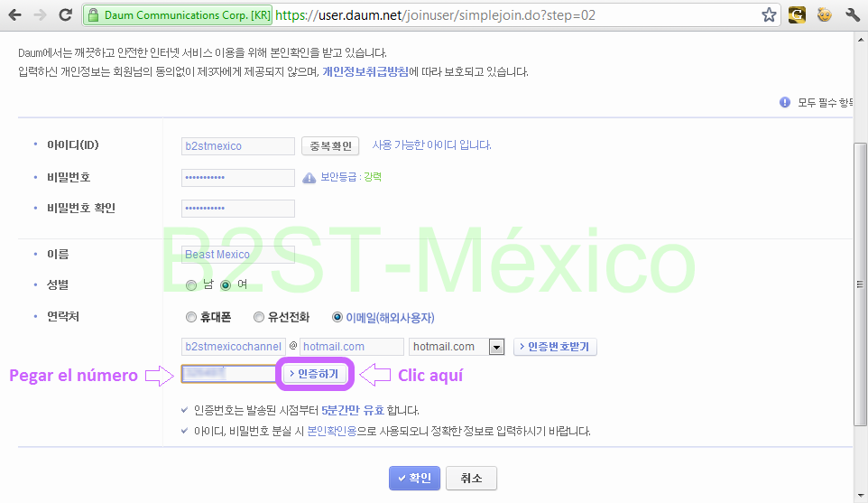Click the warning triangle icon beside 보안등급

tap(309, 178)
